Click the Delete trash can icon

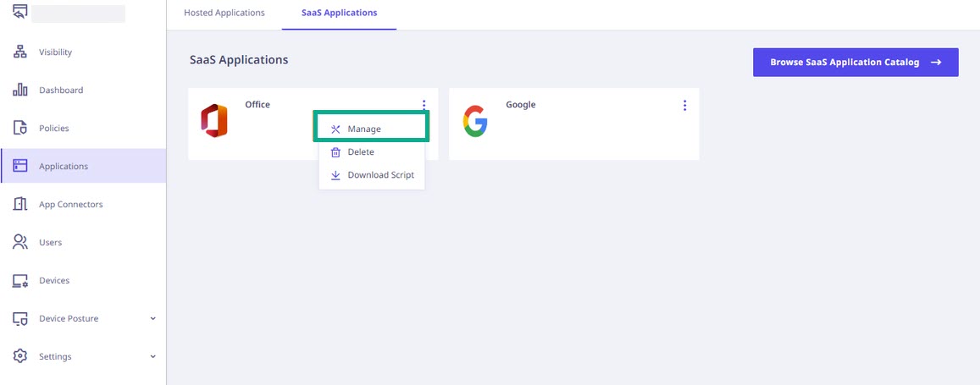point(335,152)
